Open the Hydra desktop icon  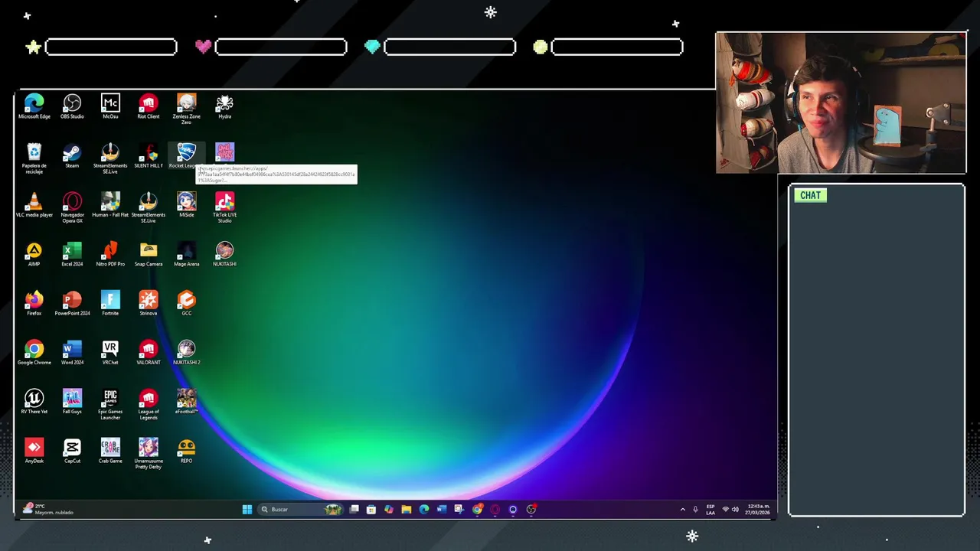click(224, 106)
